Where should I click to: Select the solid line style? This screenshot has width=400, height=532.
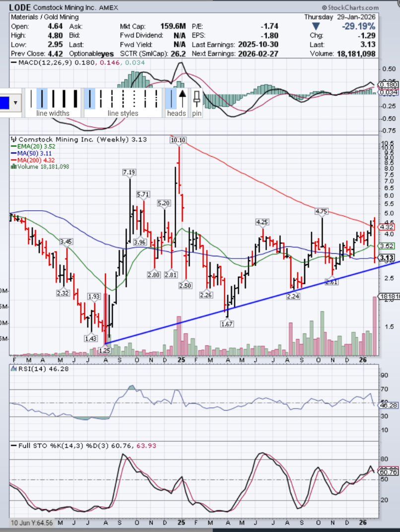(90, 99)
